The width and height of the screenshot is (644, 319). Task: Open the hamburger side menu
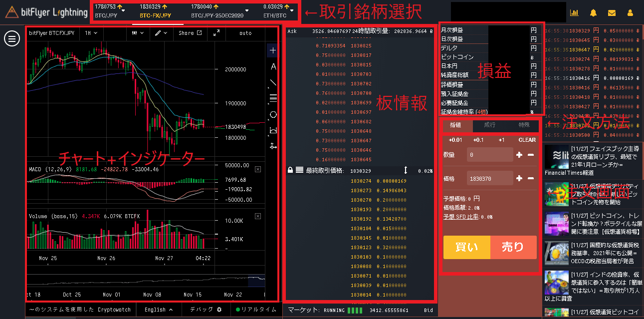point(12,39)
